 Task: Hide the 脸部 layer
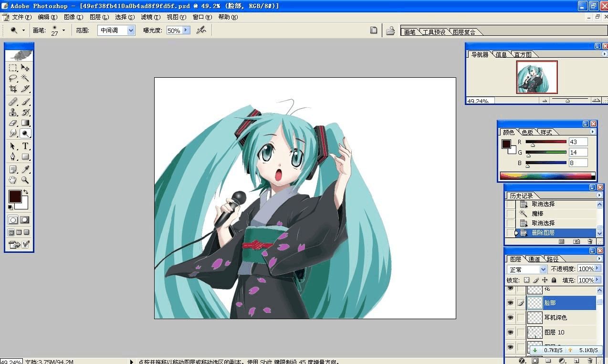point(510,302)
